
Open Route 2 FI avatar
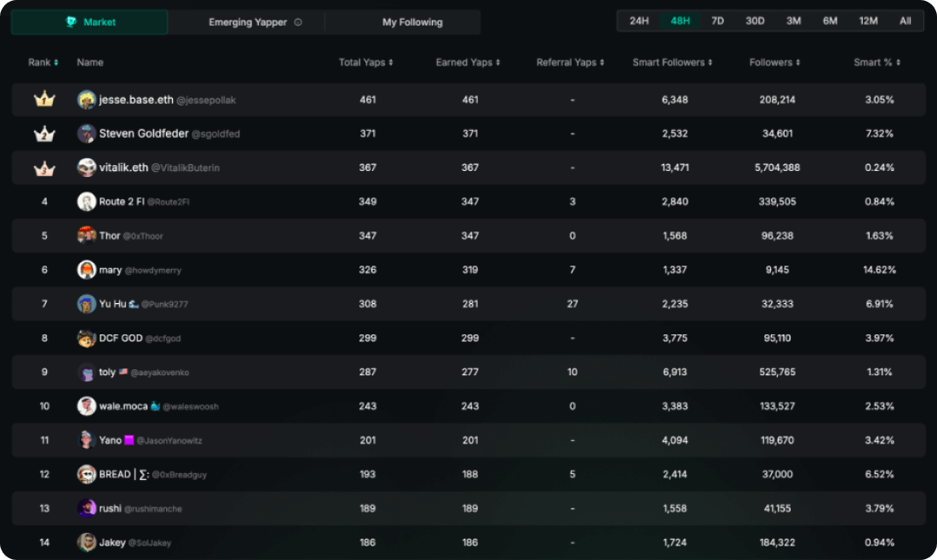[x=87, y=202]
